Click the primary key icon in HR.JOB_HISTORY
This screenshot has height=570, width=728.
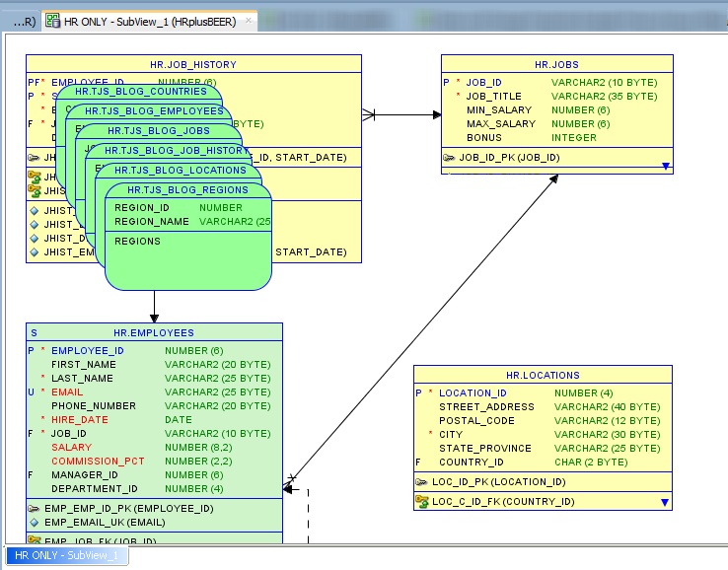tap(34, 158)
